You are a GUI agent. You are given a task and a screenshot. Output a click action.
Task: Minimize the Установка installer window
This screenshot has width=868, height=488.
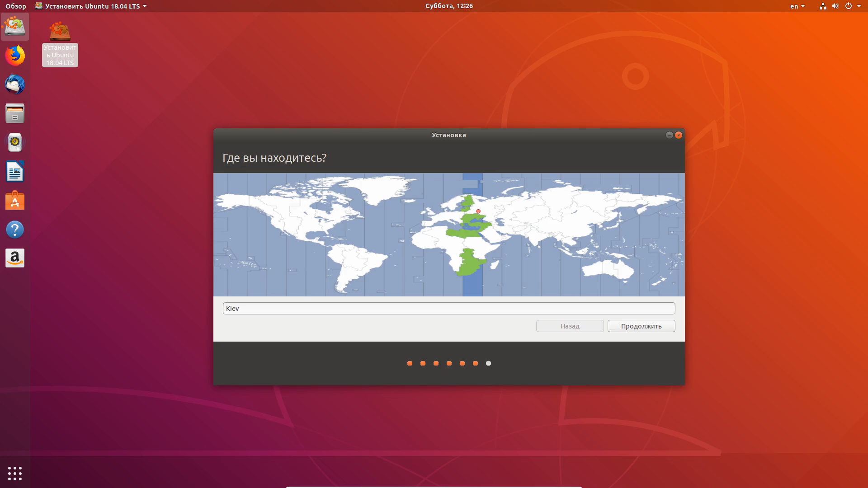tap(669, 135)
